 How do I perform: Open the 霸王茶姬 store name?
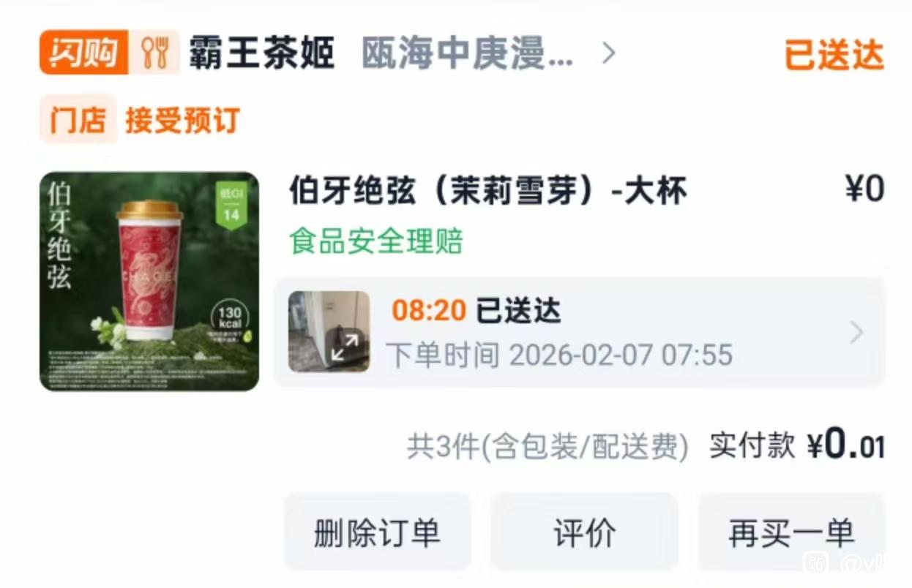click(261, 53)
